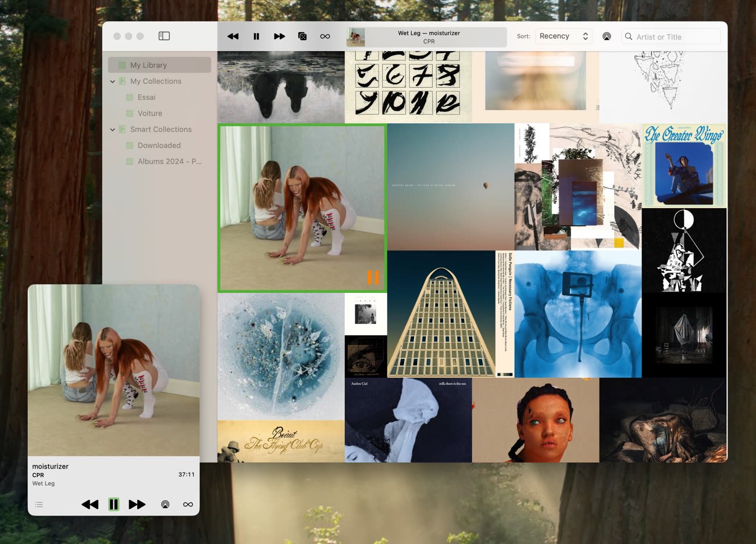Click orange pause overlay on moisturizer album

point(373,278)
